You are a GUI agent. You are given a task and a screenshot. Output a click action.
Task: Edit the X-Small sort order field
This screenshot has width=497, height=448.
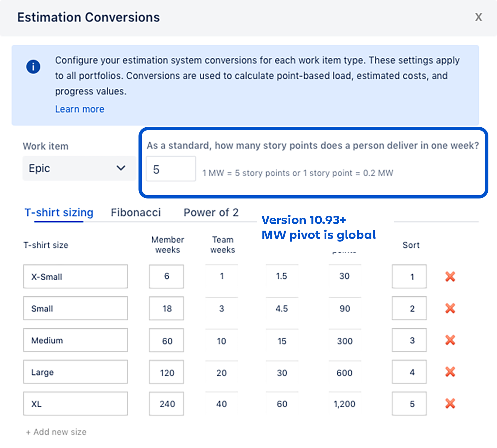tap(409, 276)
